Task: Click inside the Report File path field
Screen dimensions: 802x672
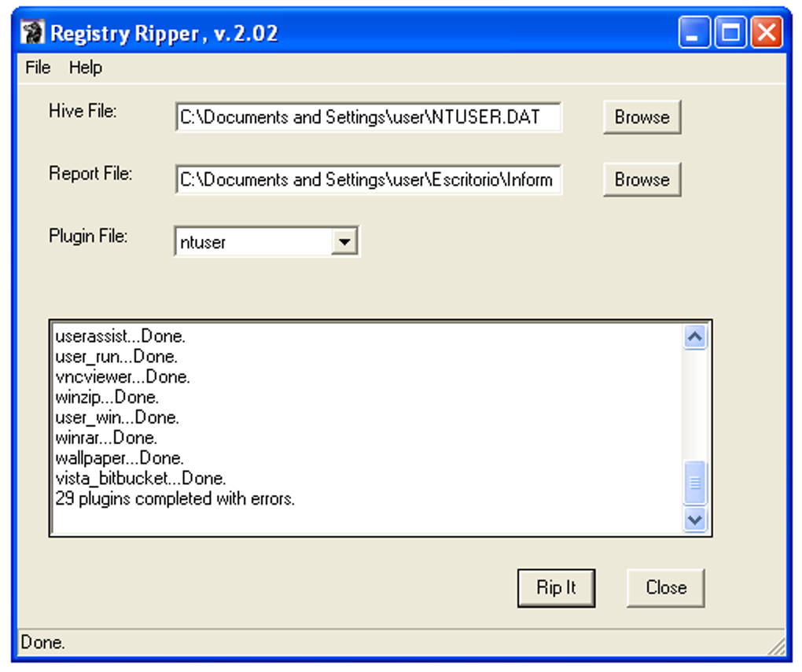Action: point(368,179)
